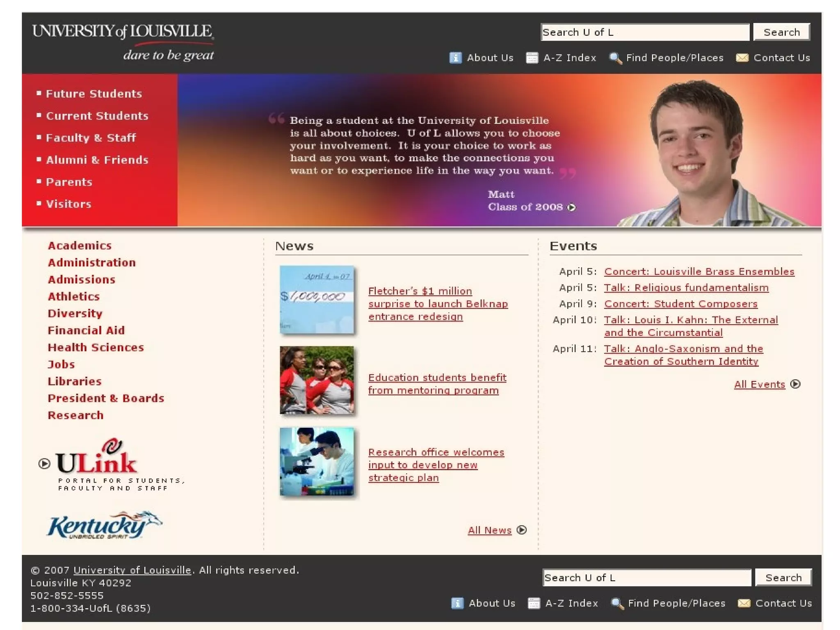Click the About Us info icon in header

point(455,58)
